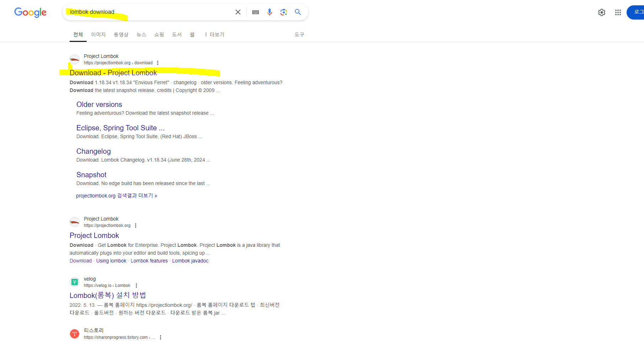The height and width of the screenshot is (342, 644).
Task: Click the velog favicon
Action: (75, 282)
